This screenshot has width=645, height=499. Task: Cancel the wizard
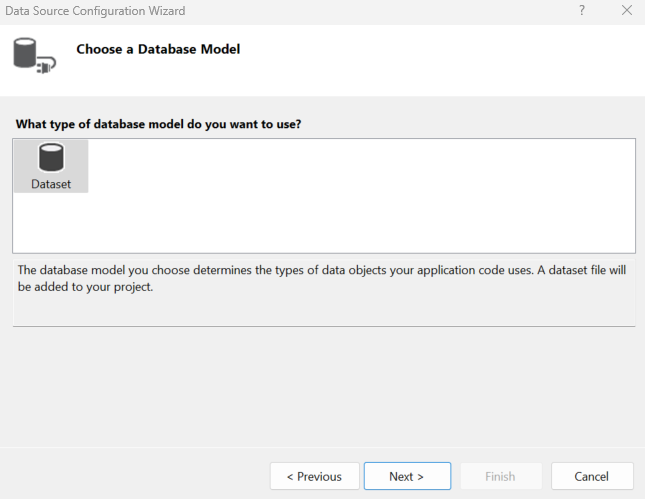[x=592, y=476]
